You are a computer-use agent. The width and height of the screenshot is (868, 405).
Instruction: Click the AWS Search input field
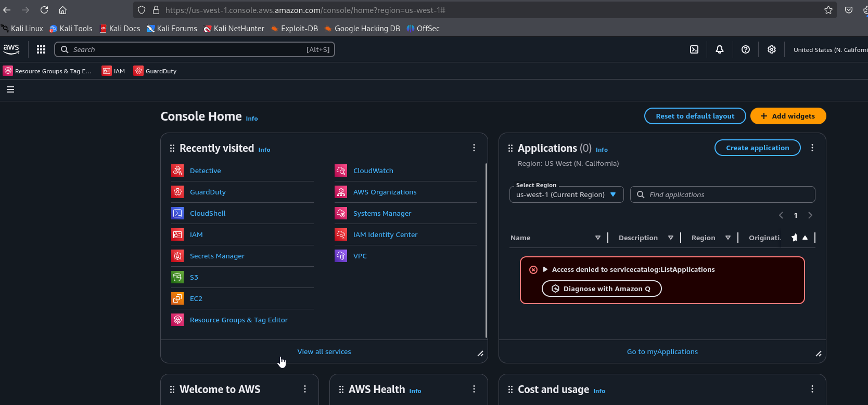pos(195,49)
